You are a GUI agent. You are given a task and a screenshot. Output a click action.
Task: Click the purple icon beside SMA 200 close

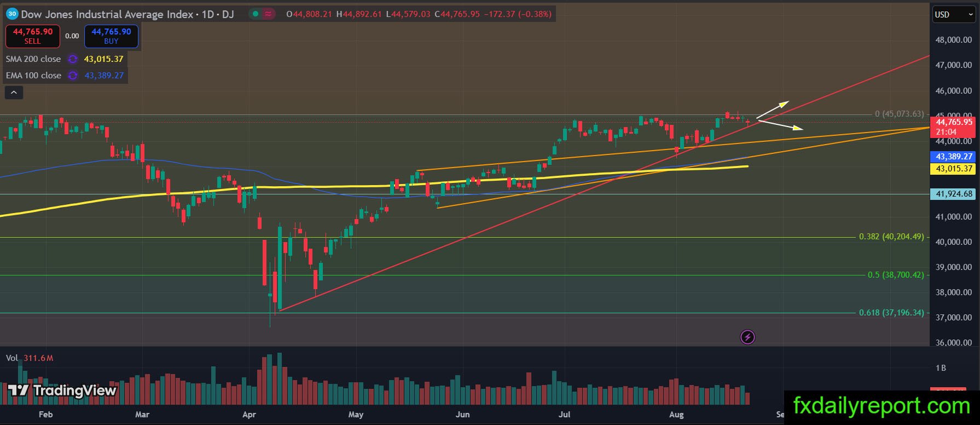click(72, 59)
